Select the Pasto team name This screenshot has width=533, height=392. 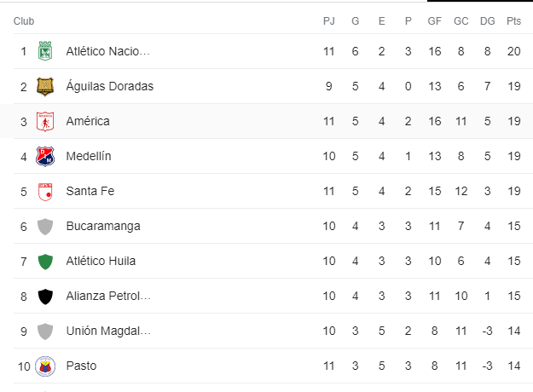pyautogui.click(x=81, y=366)
